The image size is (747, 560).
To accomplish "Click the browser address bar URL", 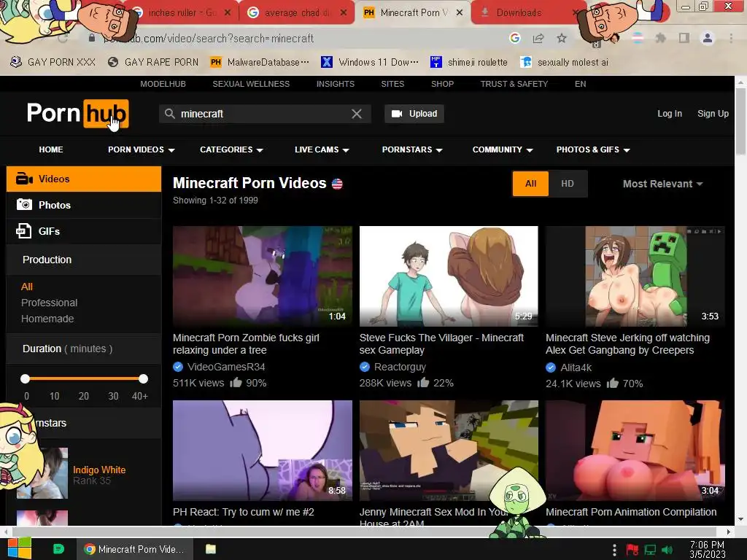I will pyautogui.click(x=209, y=38).
